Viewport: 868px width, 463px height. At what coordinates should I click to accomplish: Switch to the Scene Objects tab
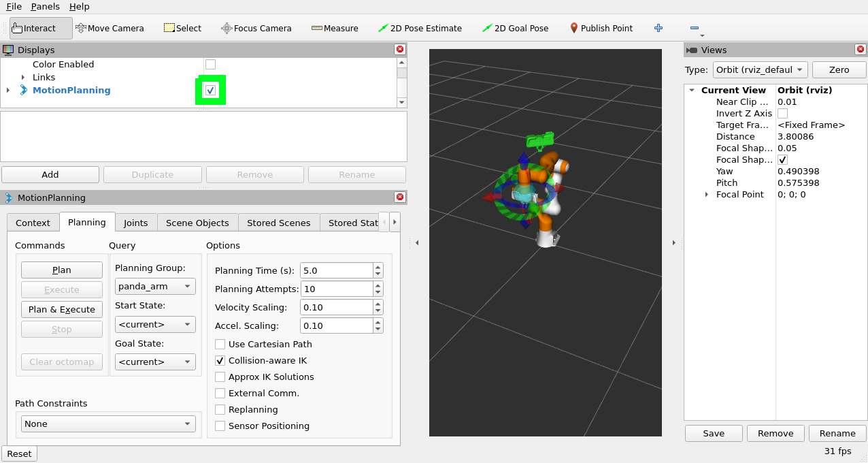[198, 223]
